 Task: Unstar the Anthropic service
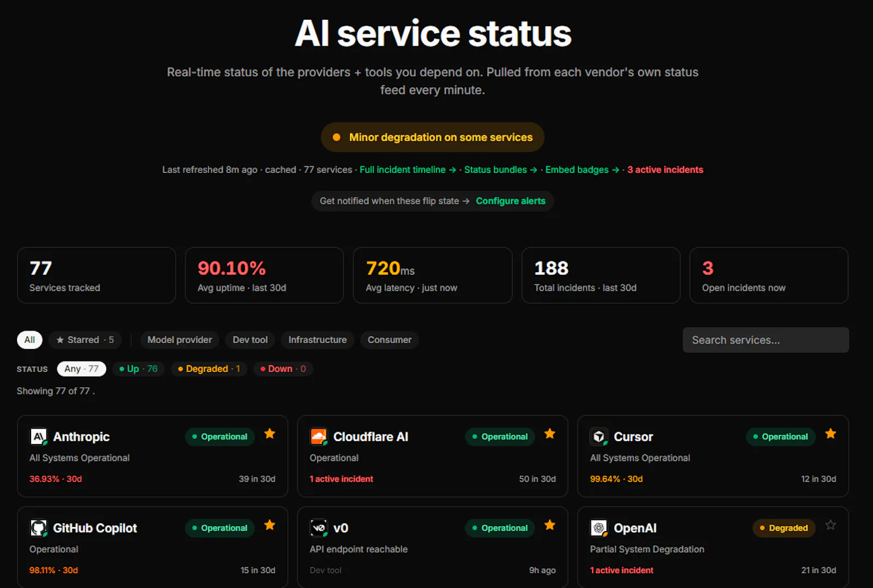[270, 434]
